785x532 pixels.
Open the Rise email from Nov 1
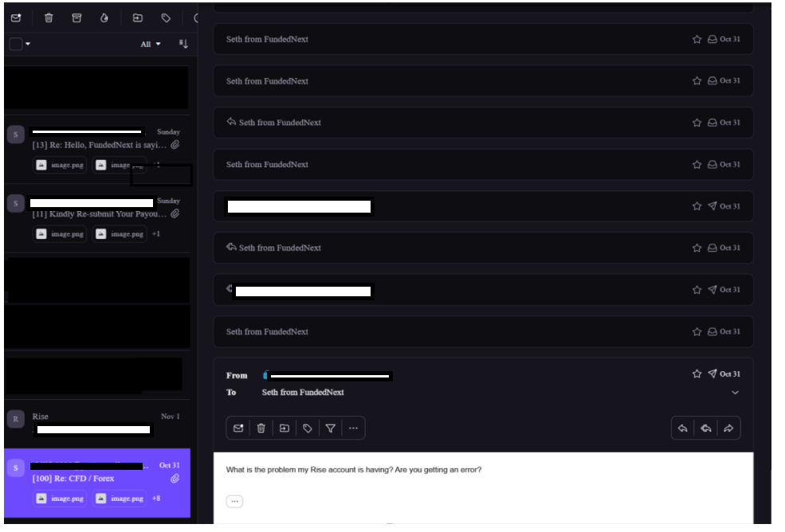click(x=96, y=422)
